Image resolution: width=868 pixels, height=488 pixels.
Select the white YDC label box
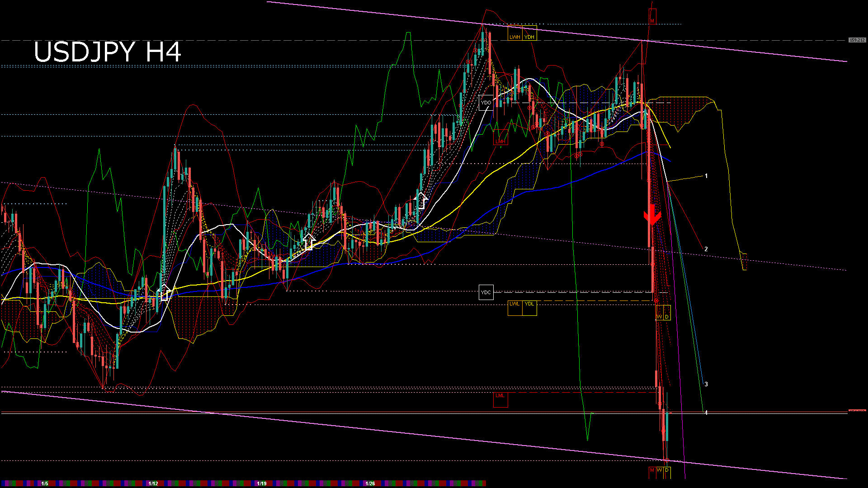coord(486,292)
